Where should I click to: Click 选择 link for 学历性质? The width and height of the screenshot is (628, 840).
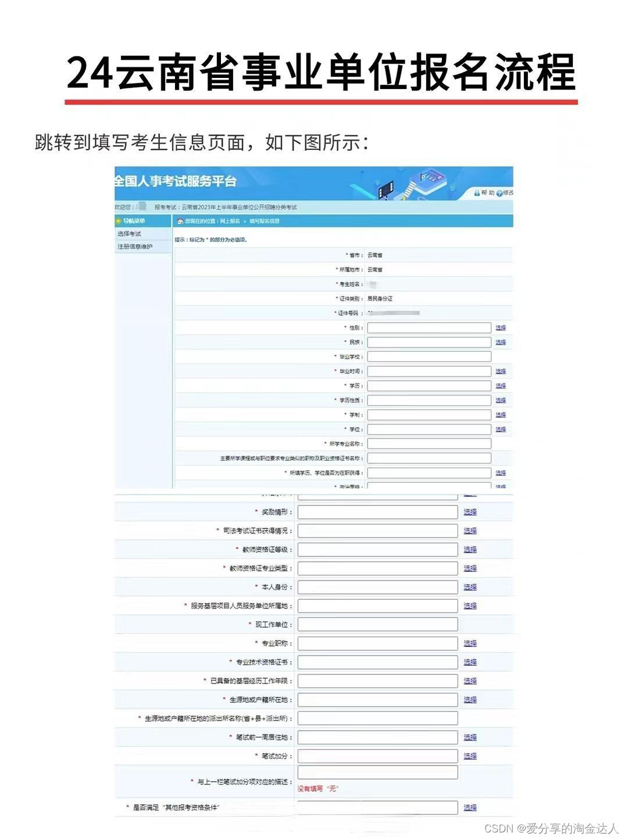[x=501, y=400]
